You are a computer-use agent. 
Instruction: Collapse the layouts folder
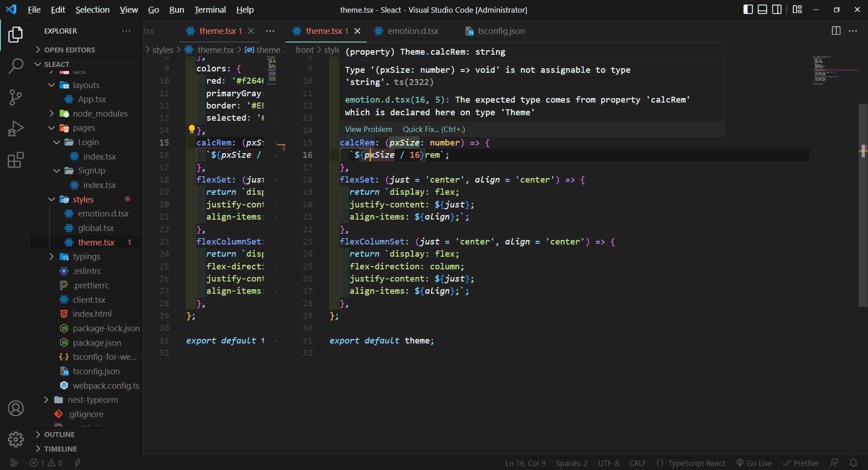tap(86, 85)
